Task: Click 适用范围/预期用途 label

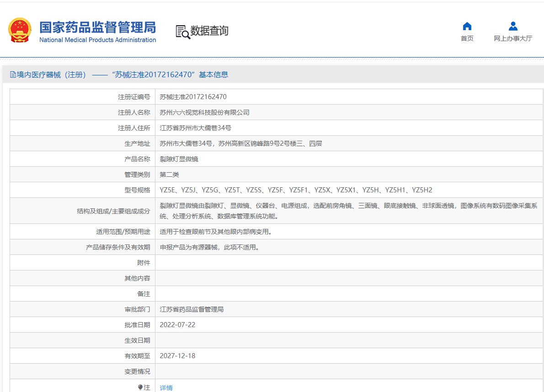Action: pyautogui.click(x=123, y=232)
